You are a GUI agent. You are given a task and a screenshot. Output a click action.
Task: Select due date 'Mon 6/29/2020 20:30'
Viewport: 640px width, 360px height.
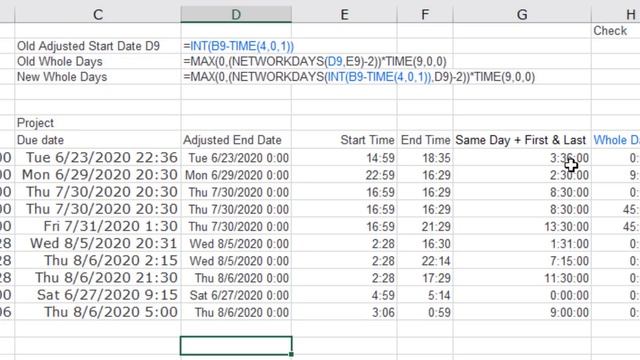coord(100,175)
